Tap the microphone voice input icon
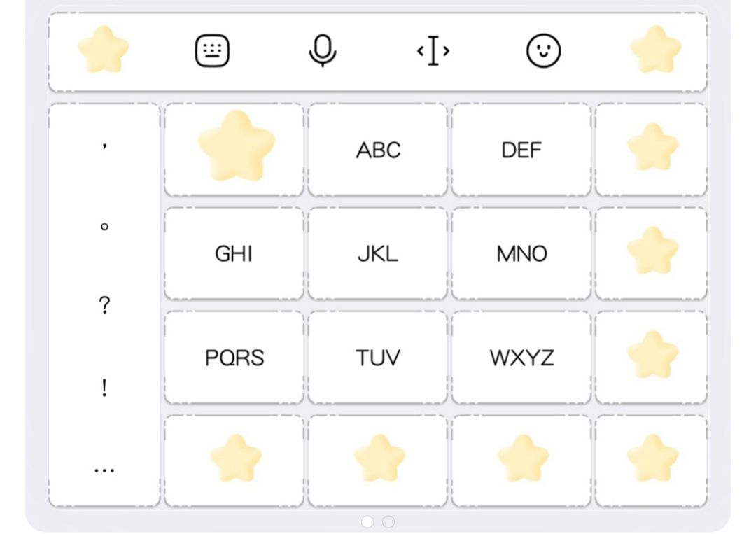 pos(323,51)
